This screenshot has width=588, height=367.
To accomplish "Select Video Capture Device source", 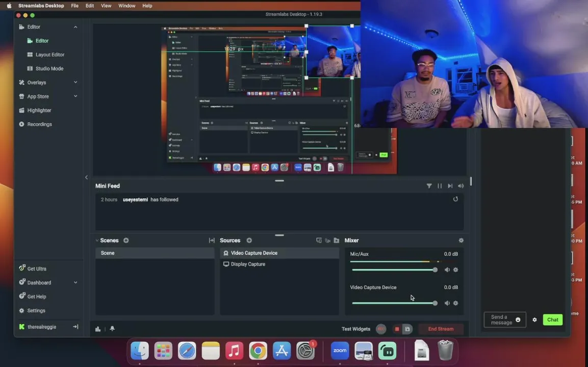I will click(279, 253).
